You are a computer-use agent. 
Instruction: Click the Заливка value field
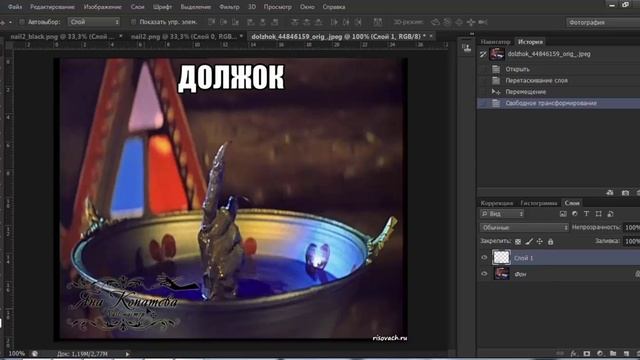631,242
